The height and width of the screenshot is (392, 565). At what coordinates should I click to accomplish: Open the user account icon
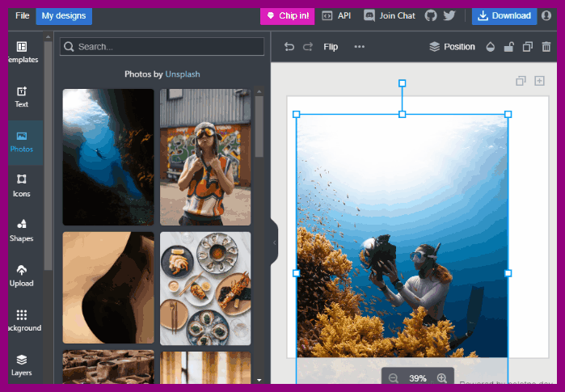click(546, 15)
